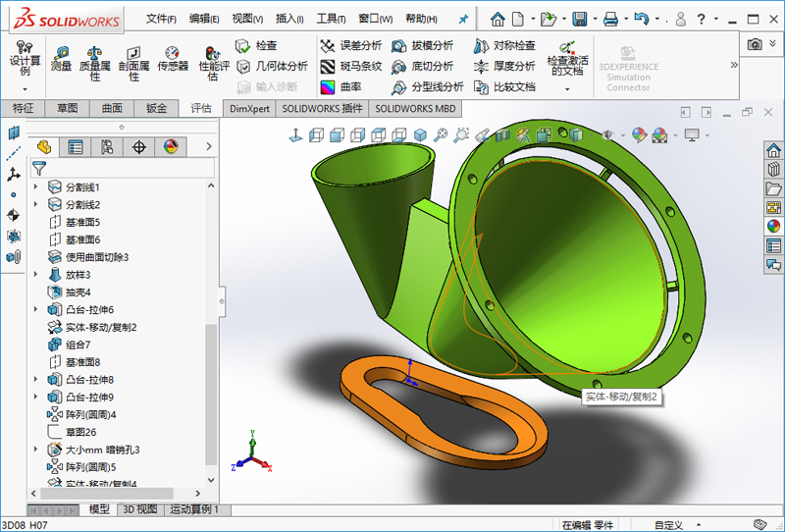Expand the 凸台-拉伸6 feature node
This screenshot has width=785, height=532.
pos(37,309)
